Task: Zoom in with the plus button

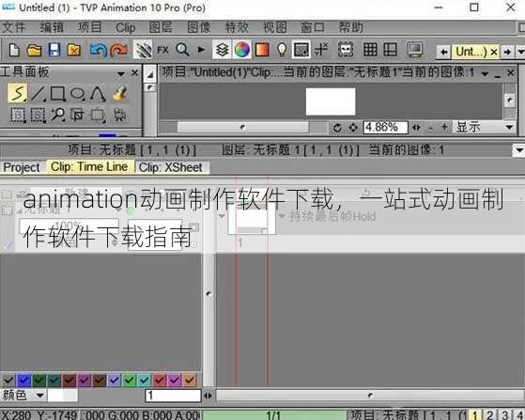Action: point(444,127)
